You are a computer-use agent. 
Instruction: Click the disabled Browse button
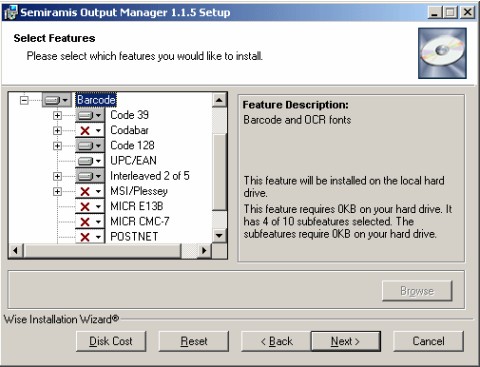(417, 291)
